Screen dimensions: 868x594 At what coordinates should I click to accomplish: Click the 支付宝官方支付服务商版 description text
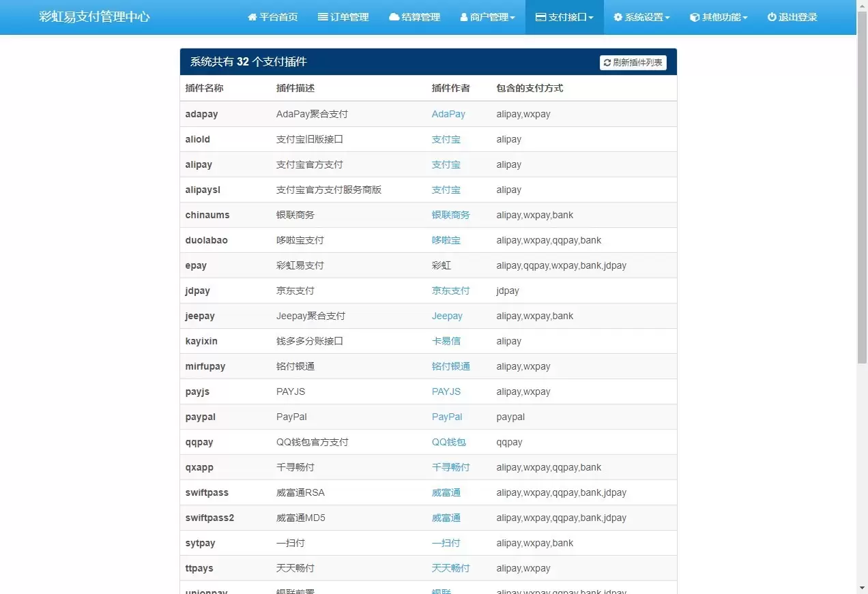coord(329,190)
